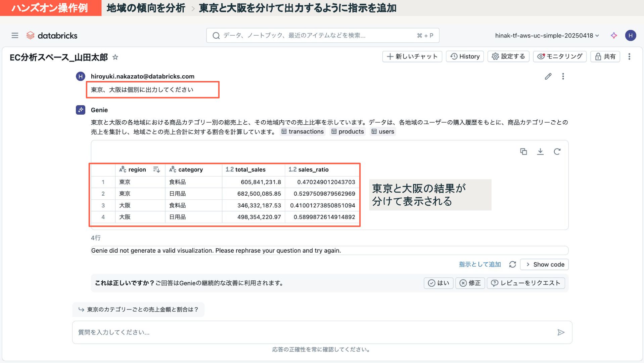This screenshot has width=644, height=363.
Task: Expand Show code
Action: [x=544, y=265]
